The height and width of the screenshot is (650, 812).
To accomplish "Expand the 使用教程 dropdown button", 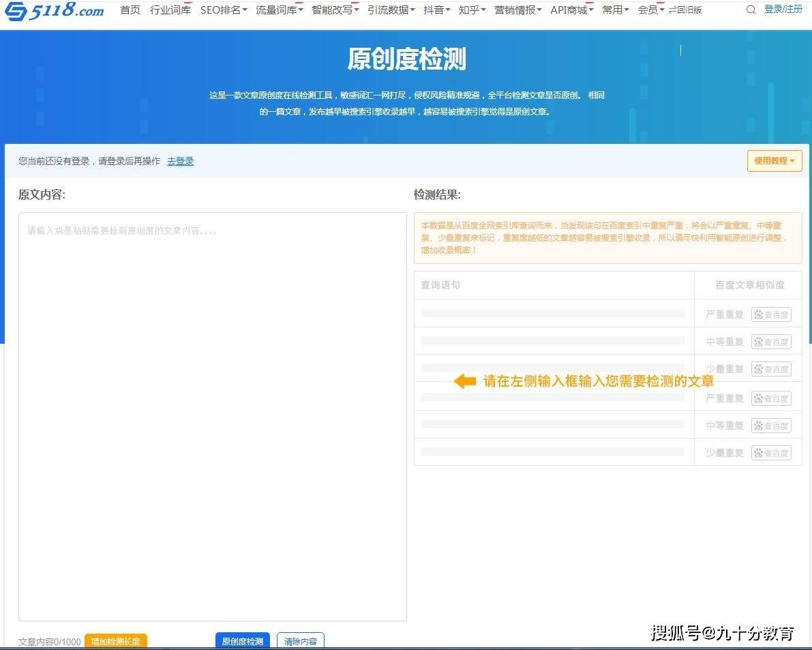I will [x=775, y=161].
